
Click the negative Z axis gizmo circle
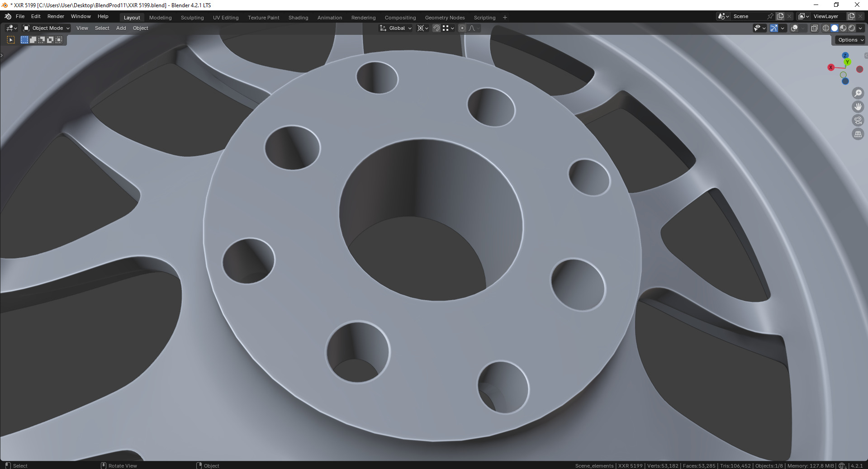[x=845, y=81]
